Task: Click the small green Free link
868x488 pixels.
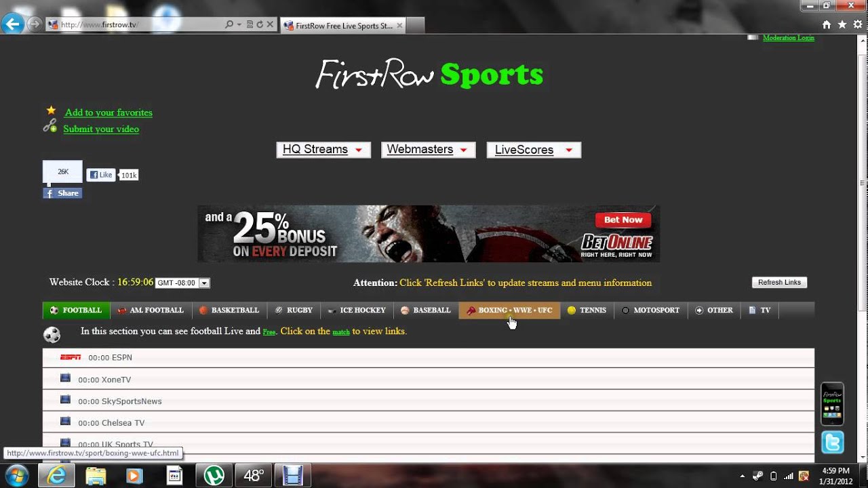Action: click(x=269, y=332)
